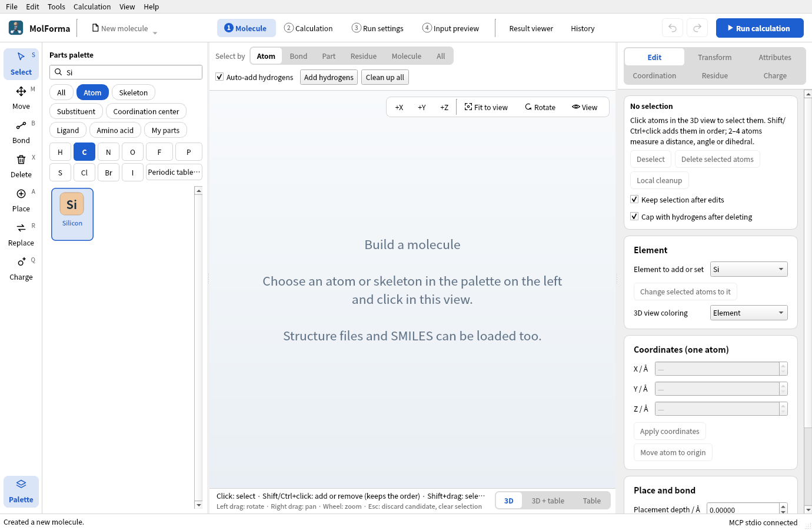Image resolution: width=812 pixels, height=530 pixels.
Task: Toggle Auto-add hydrogens checkbox
Action: click(219, 77)
